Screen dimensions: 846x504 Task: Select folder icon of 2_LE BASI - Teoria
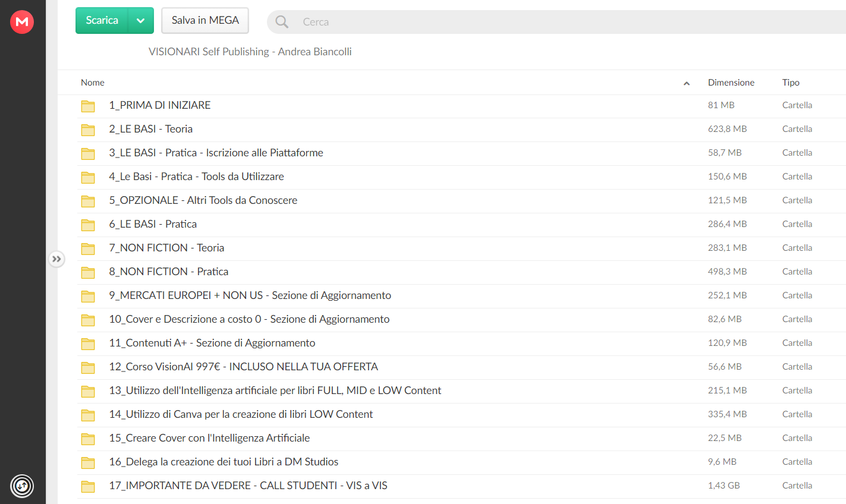click(x=88, y=130)
